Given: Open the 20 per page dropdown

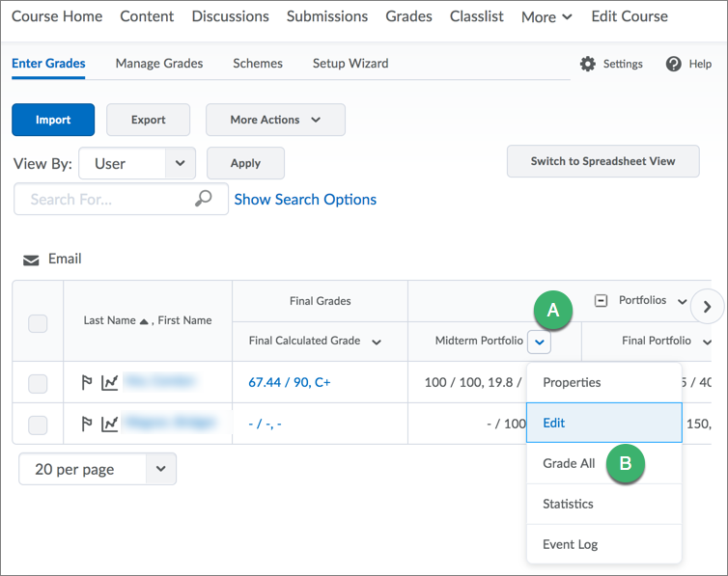Looking at the screenshot, I should click(97, 469).
